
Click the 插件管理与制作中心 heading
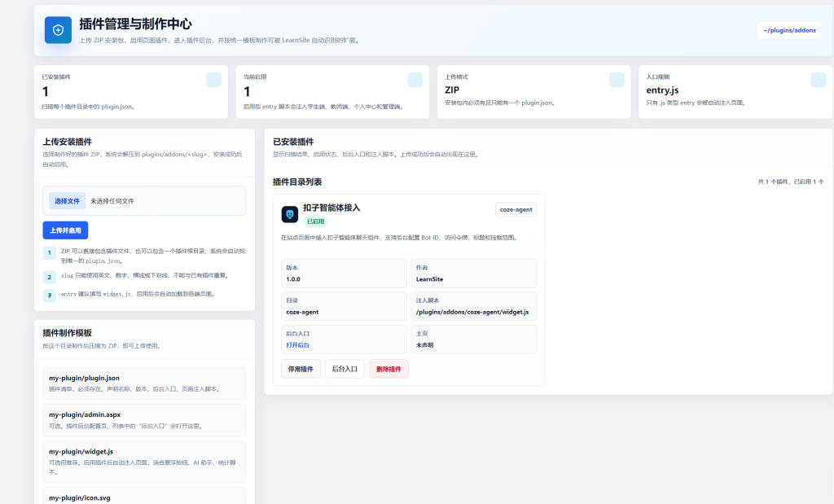point(136,24)
